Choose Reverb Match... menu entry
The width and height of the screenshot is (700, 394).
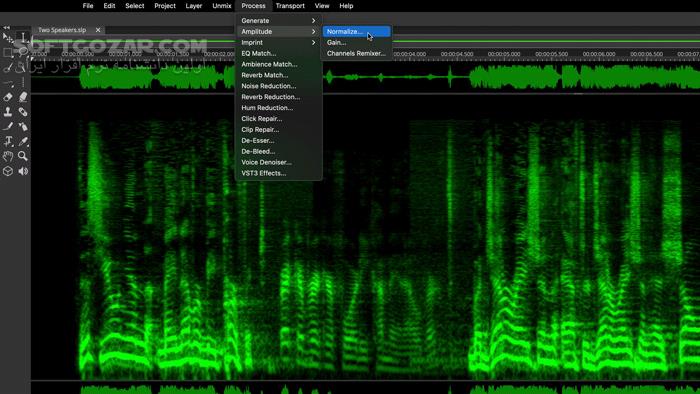point(279,75)
